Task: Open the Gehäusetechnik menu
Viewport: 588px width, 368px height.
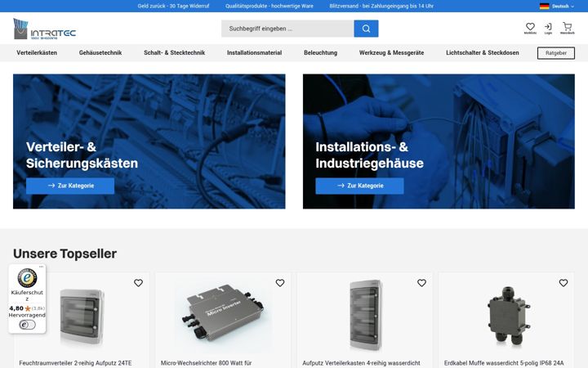Action: [x=100, y=52]
